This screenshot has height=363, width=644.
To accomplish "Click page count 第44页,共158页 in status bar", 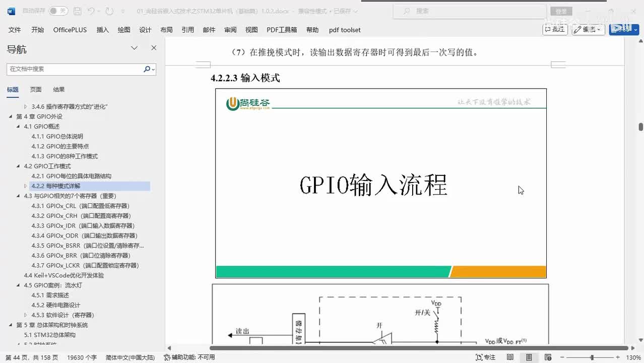I will click(x=32, y=357).
